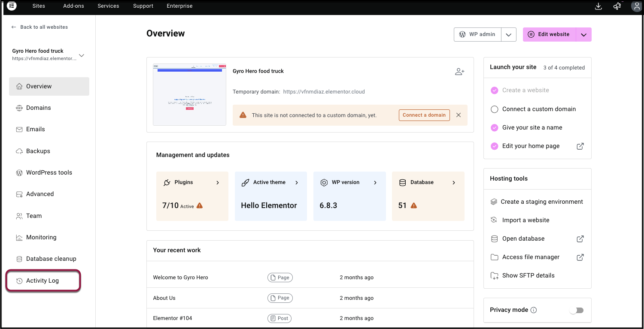
Task: Expand the WP admin dropdown arrow
Action: tap(508, 35)
